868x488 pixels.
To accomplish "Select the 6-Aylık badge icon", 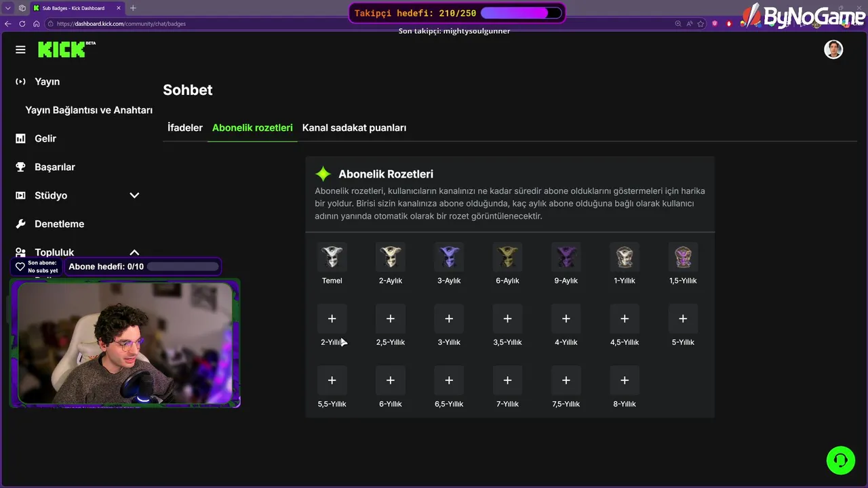I will [x=507, y=257].
